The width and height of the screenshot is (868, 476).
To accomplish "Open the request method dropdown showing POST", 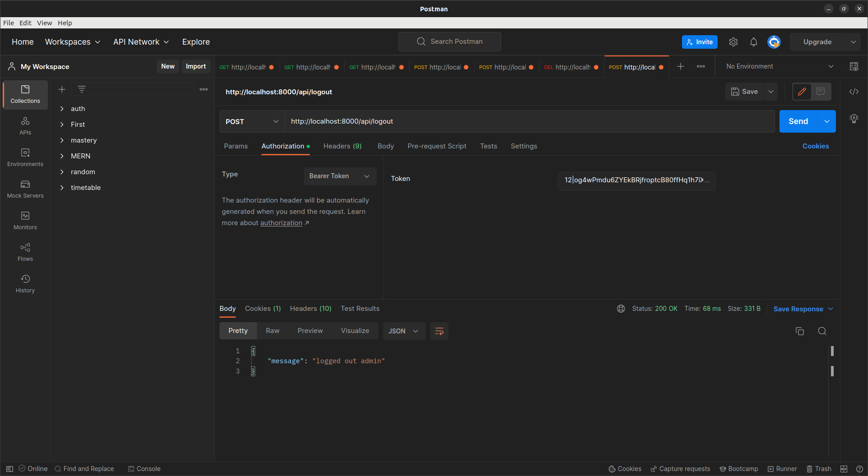I will click(x=251, y=121).
